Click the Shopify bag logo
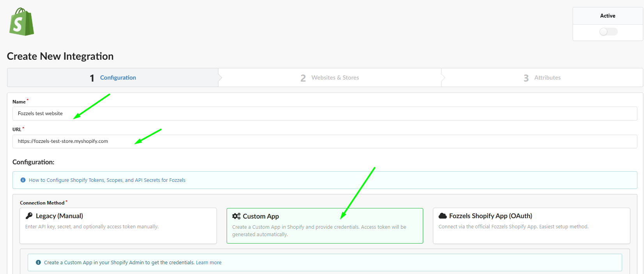 [x=22, y=22]
